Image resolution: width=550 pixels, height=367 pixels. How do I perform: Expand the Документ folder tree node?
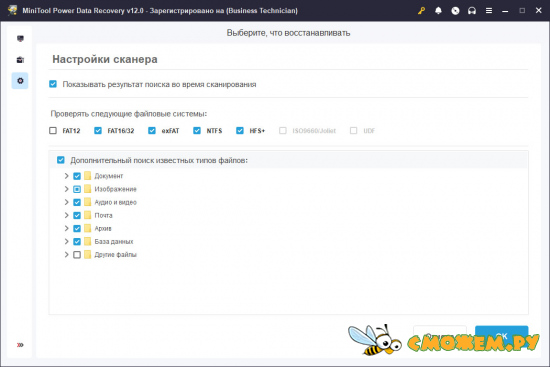tap(66, 176)
